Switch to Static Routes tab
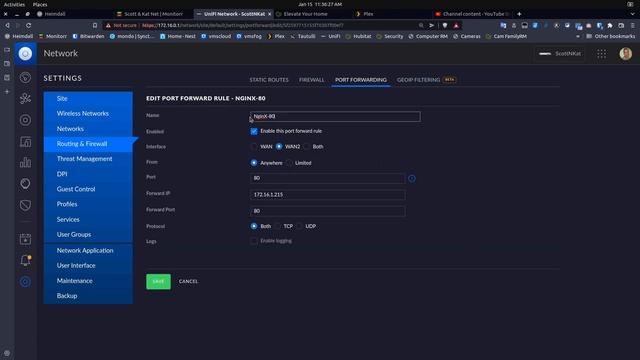 pos(269,80)
